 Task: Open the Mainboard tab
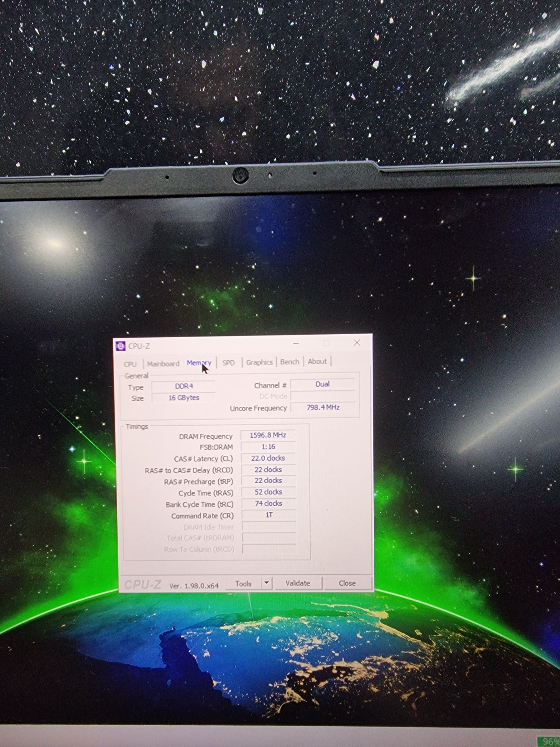(x=163, y=363)
